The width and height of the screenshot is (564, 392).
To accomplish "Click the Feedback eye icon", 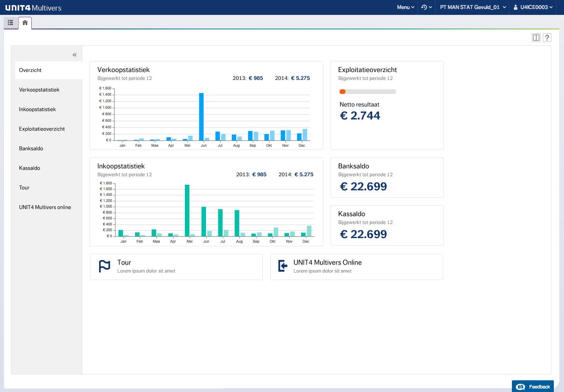I will click(x=521, y=387).
